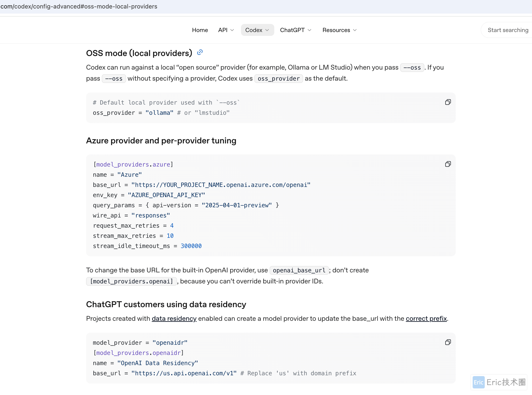Open the Codex dropdown menu
The height and width of the screenshot is (395, 532).
257,30
